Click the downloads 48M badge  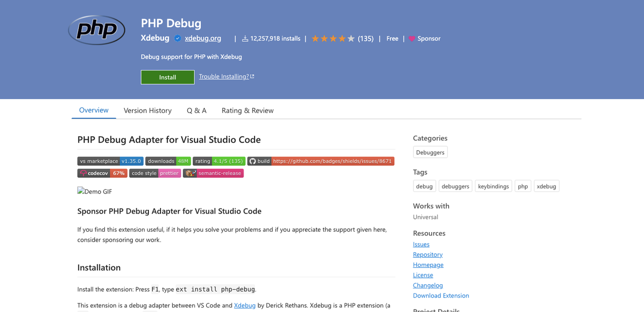pyautogui.click(x=168, y=161)
